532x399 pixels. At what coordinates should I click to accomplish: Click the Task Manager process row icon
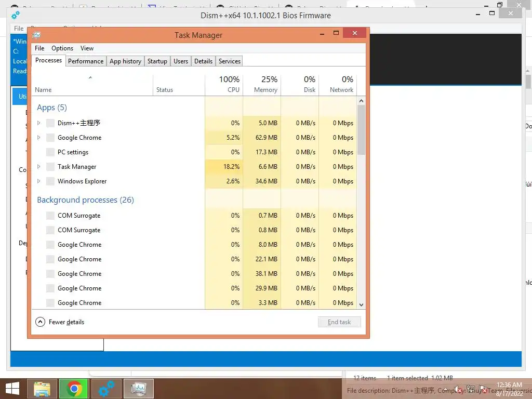50,167
